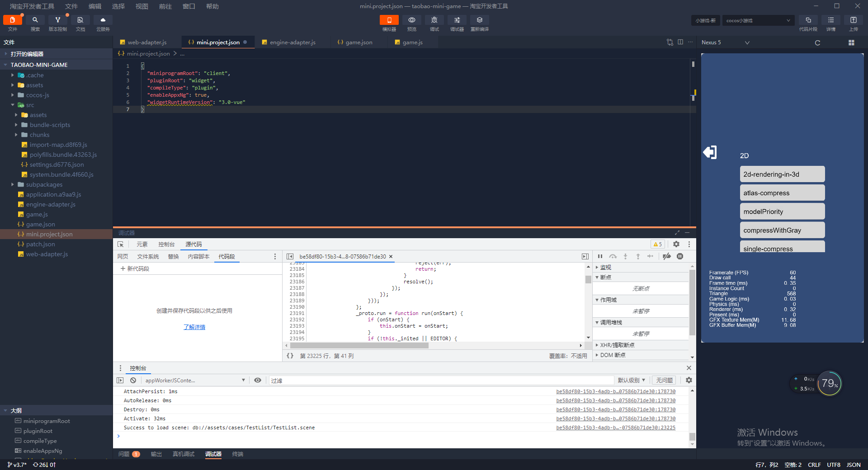The image size is (868, 470).
Task: Toggle pause on exceptions button
Action: (680, 256)
